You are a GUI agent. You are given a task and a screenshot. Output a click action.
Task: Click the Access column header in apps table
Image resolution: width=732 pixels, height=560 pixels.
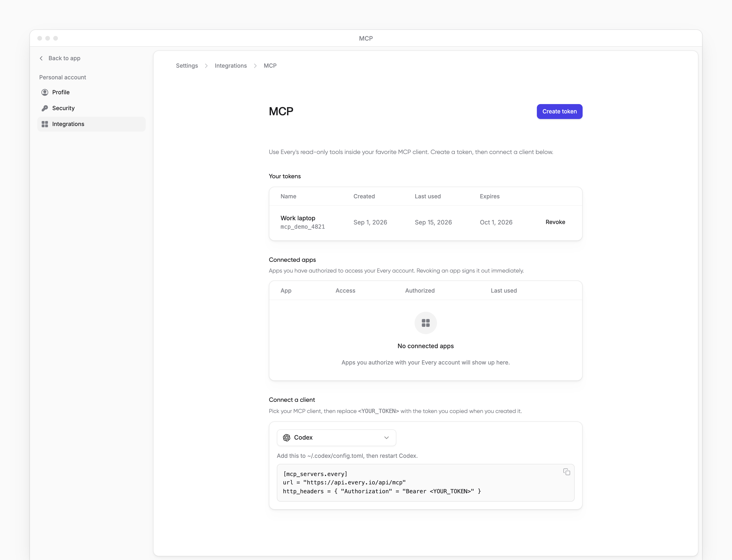click(345, 291)
